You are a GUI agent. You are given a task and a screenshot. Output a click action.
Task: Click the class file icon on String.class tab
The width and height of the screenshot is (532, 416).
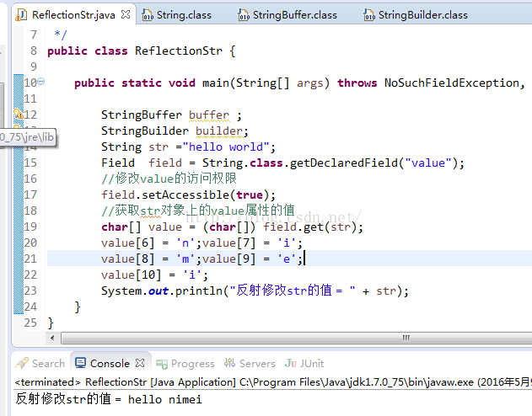pyautogui.click(x=147, y=15)
